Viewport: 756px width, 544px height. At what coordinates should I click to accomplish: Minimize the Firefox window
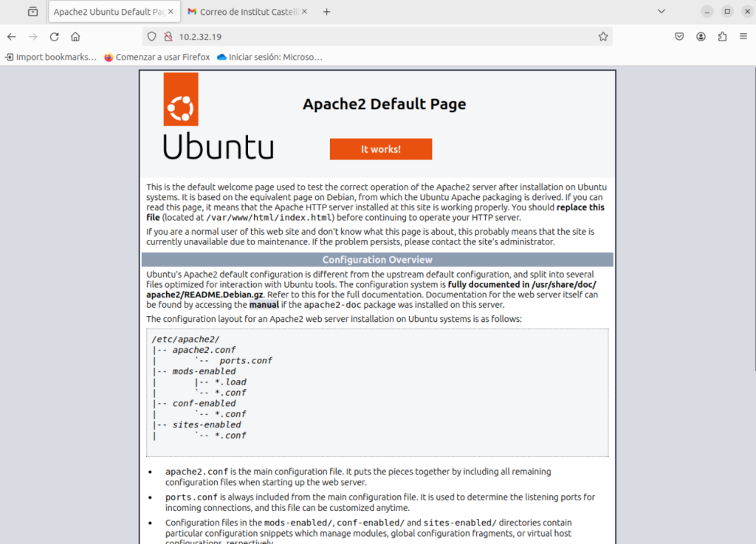[707, 12]
